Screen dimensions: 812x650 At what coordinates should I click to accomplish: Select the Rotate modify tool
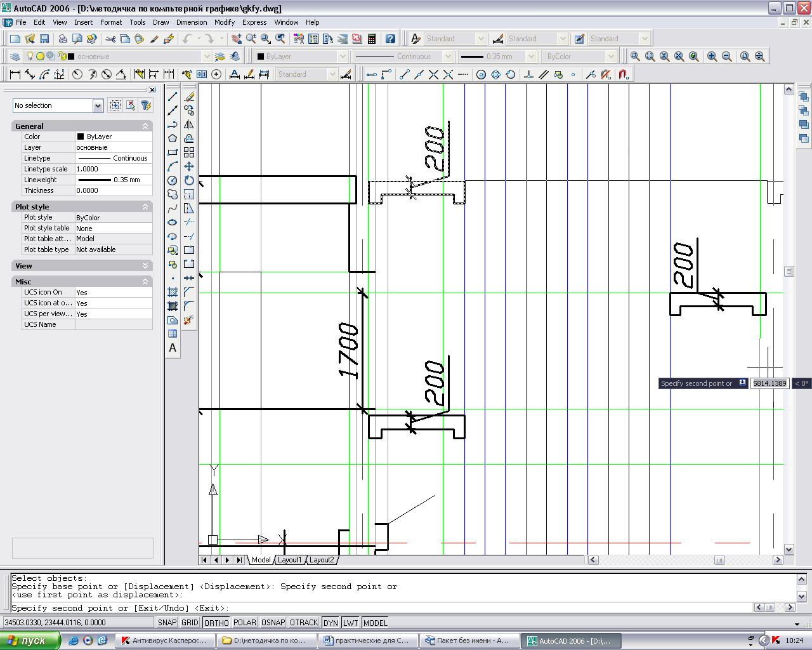pyautogui.click(x=189, y=180)
